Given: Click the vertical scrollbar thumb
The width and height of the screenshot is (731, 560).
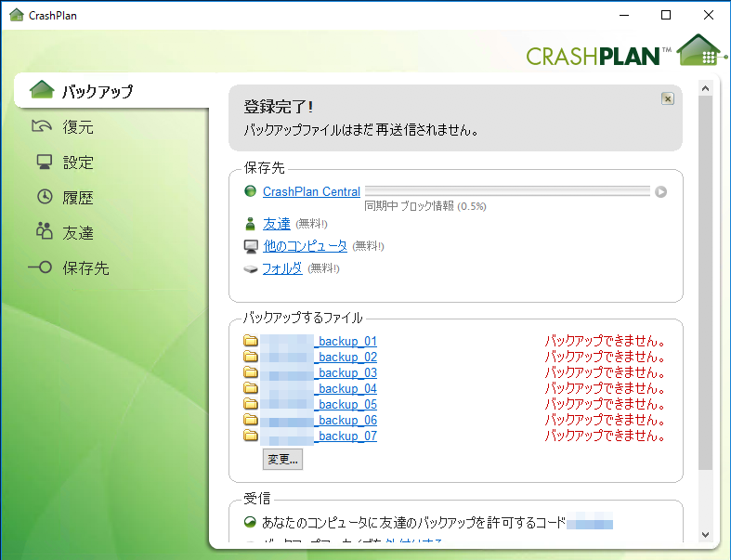Looking at the screenshot, I should tap(705, 282).
